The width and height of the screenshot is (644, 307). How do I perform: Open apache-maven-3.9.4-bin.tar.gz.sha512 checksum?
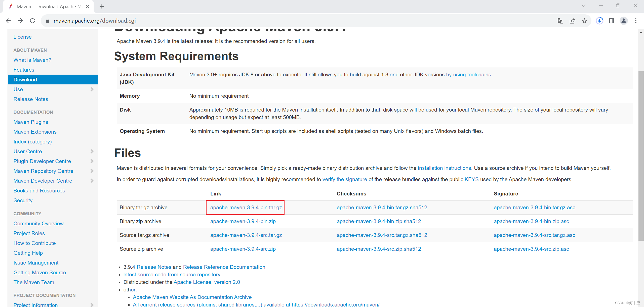pyautogui.click(x=382, y=208)
